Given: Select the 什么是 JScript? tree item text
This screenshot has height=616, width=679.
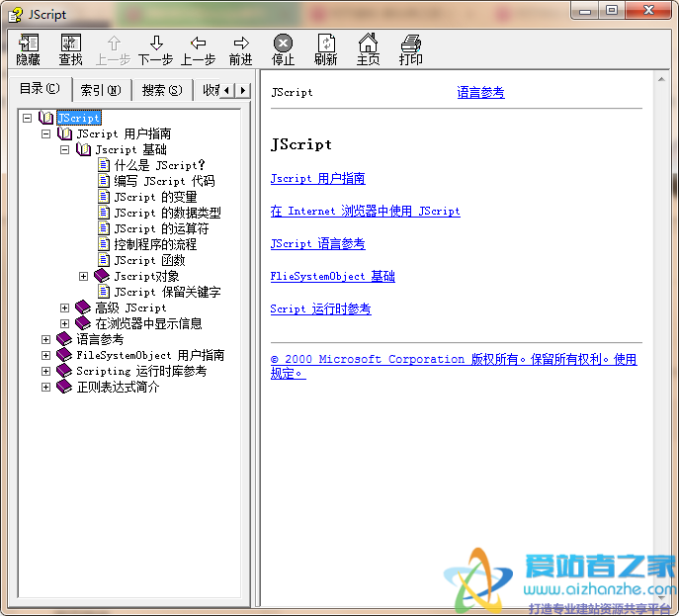Looking at the screenshot, I should tap(159, 165).
